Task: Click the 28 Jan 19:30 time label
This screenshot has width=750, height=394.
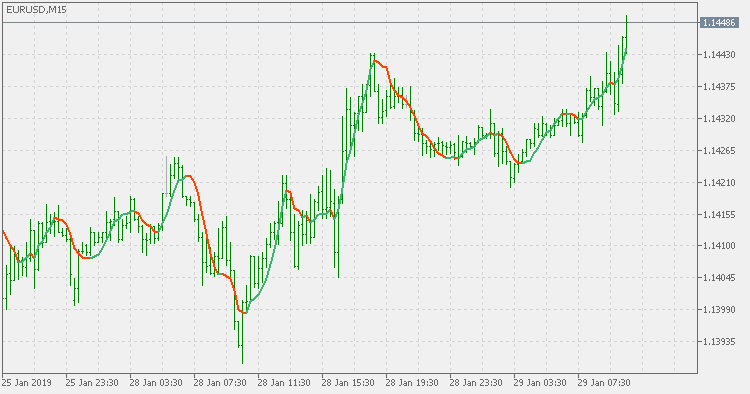Action: point(412,383)
